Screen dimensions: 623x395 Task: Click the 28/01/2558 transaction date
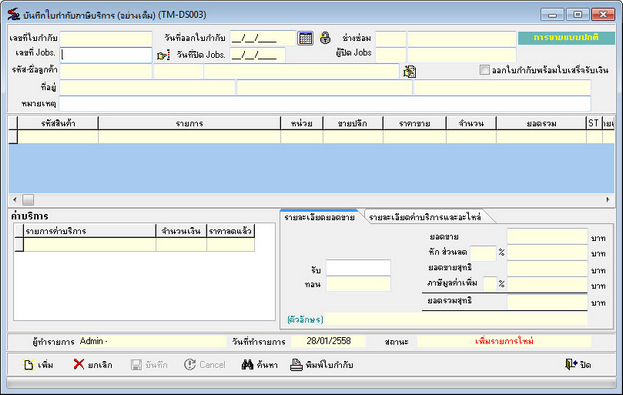(328, 341)
